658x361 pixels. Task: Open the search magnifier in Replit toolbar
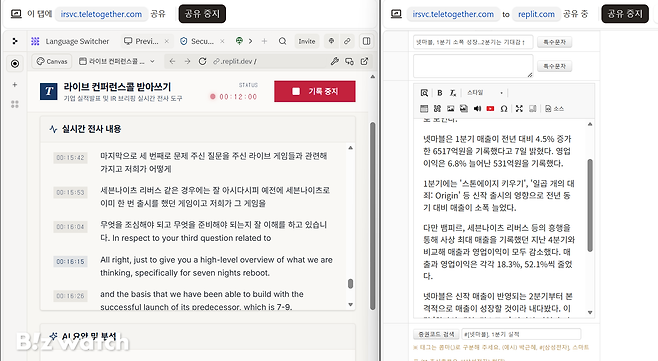point(282,41)
